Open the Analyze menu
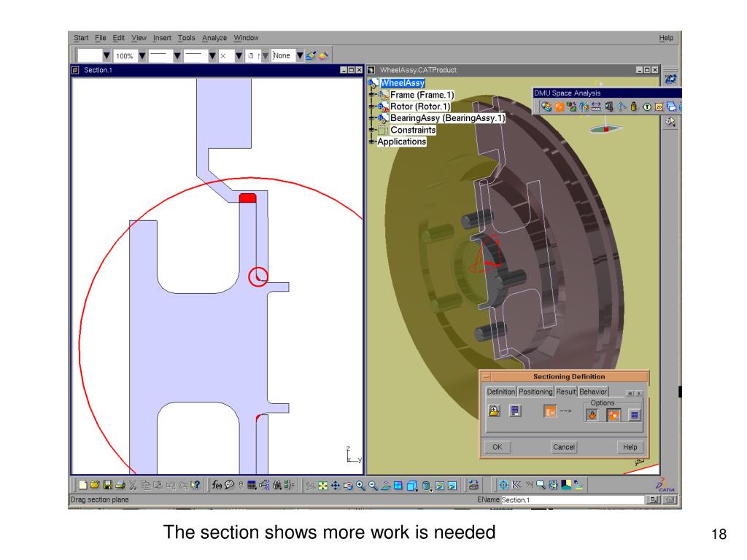747x560 pixels. point(214,38)
